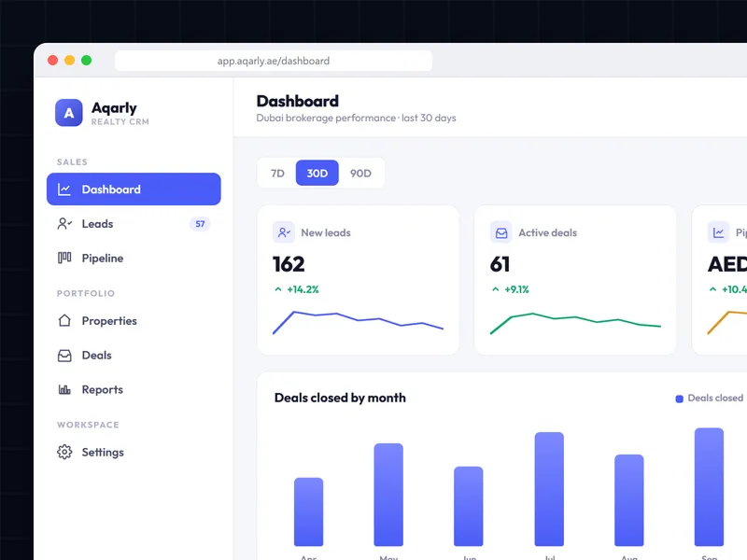
Task: Click the New leads card label
Action: [x=326, y=232]
